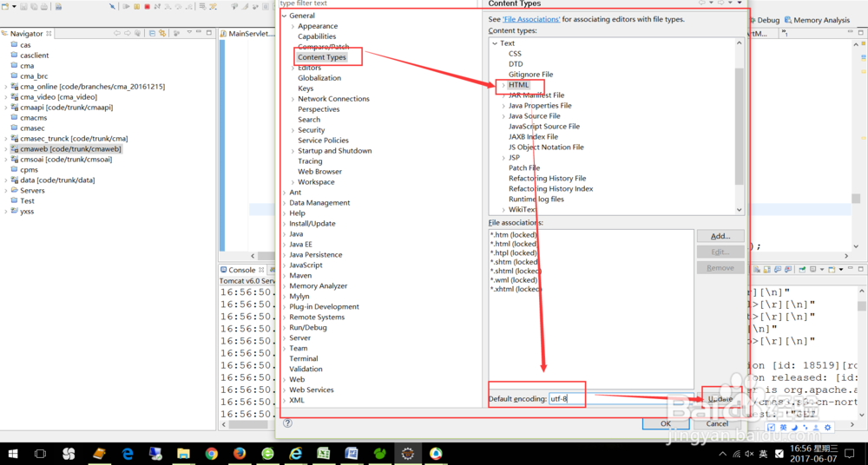Open the 'File Associations' link

pyautogui.click(x=531, y=19)
